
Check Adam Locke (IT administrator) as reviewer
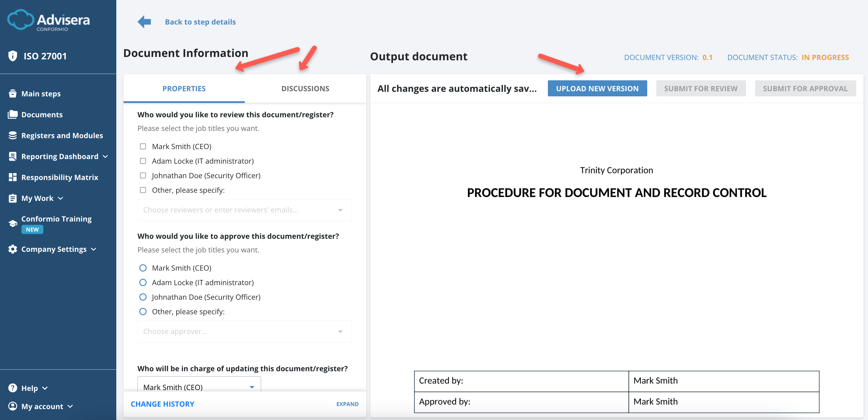pyautogui.click(x=143, y=161)
